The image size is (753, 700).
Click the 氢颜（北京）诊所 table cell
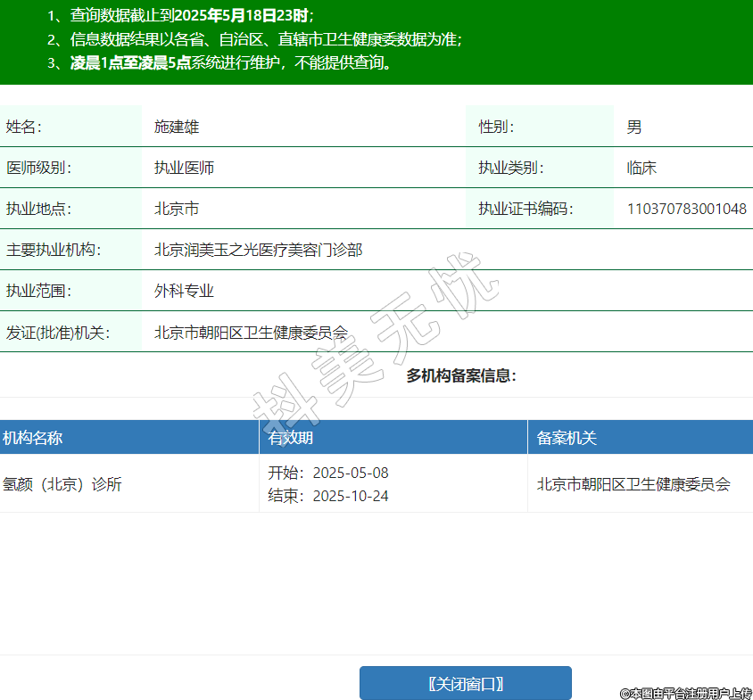(x=62, y=484)
